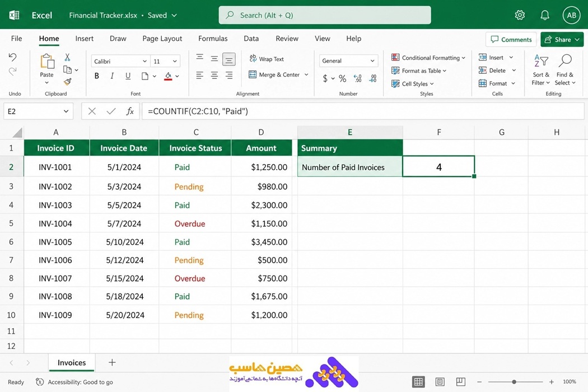588x392 pixels.
Task: Open Accessibility: Good to go status
Action: point(74,382)
